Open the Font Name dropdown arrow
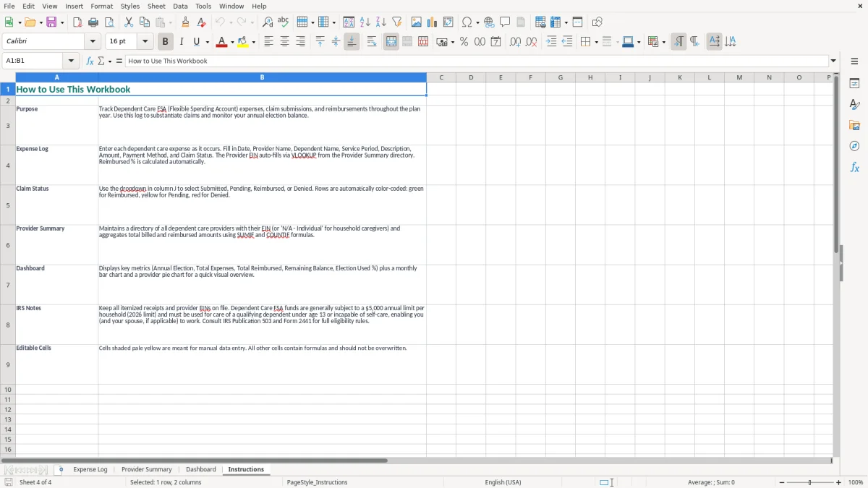Screen dimensions: 868x488 click(x=93, y=42)
